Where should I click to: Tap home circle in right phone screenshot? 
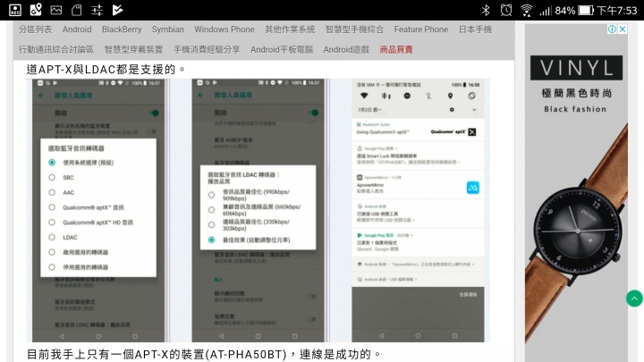418,336
